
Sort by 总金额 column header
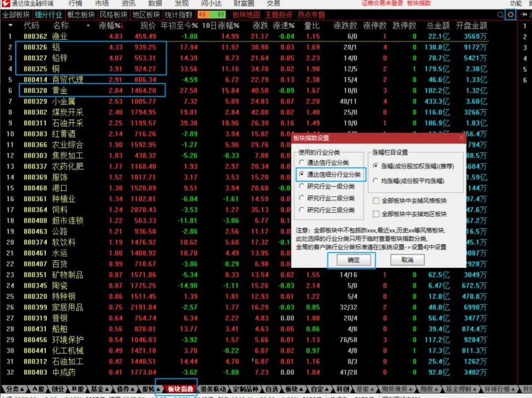[438, 26]
